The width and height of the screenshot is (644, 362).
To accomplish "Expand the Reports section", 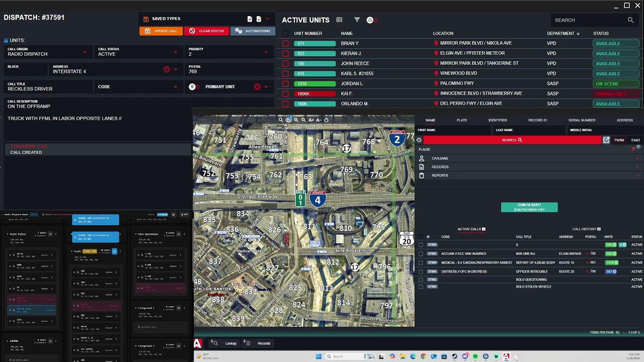I will click(x=529, y=175).
